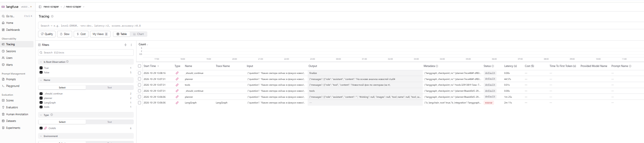
Task: Toggle the False checkbox
Action: [x=41, y=72]
